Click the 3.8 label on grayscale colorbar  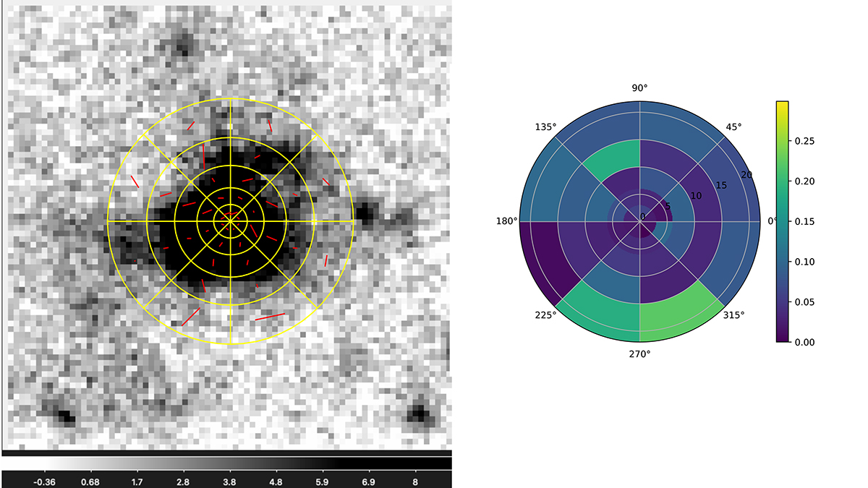pyautogui.click(x=229, y=480)
